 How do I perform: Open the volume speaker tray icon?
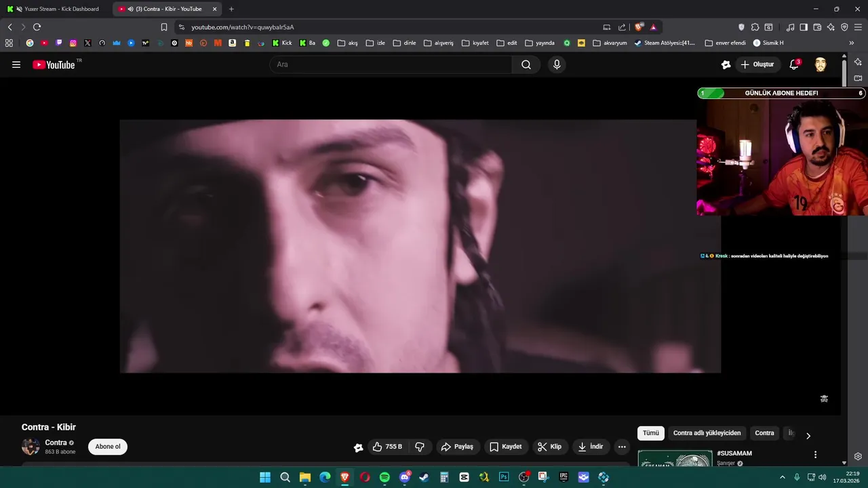[x=823, y=477]
